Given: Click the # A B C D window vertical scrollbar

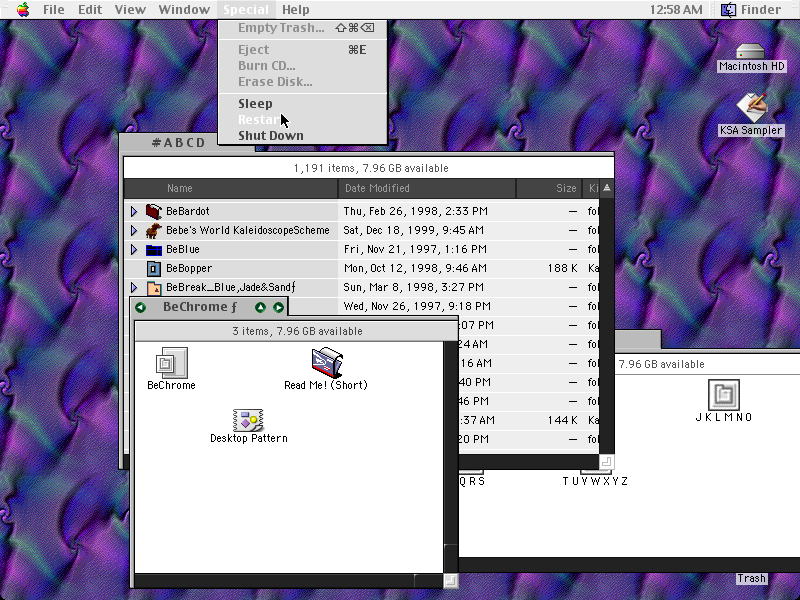Looking at the screenshot, I should [607, 326].
